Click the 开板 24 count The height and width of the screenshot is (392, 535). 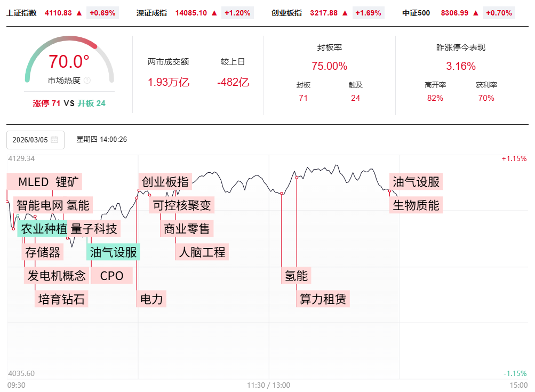click(x=92, y=103)
